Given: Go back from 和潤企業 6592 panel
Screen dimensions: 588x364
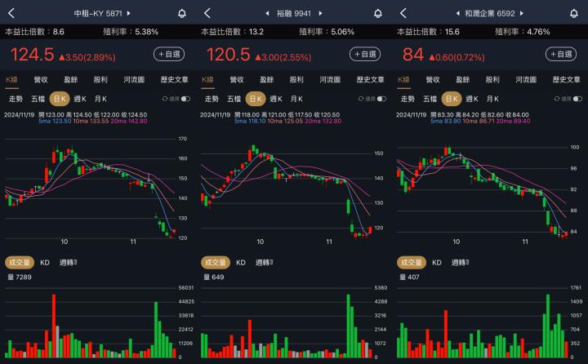Looking at the screenshot, I should pos(403,14).
